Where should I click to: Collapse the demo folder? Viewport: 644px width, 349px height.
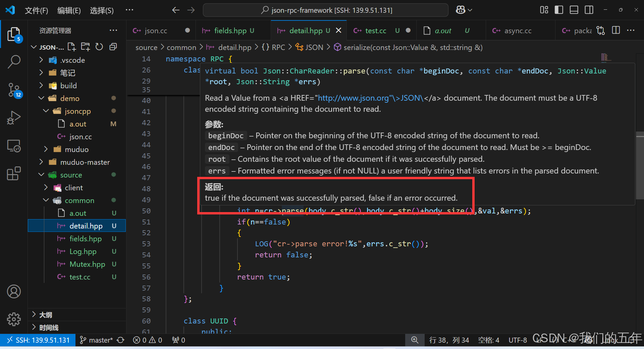click(x=76, y=98)
